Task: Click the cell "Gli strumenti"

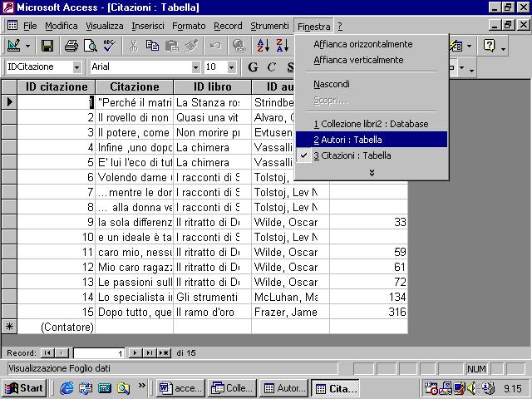Action: [x=213, y=297]
